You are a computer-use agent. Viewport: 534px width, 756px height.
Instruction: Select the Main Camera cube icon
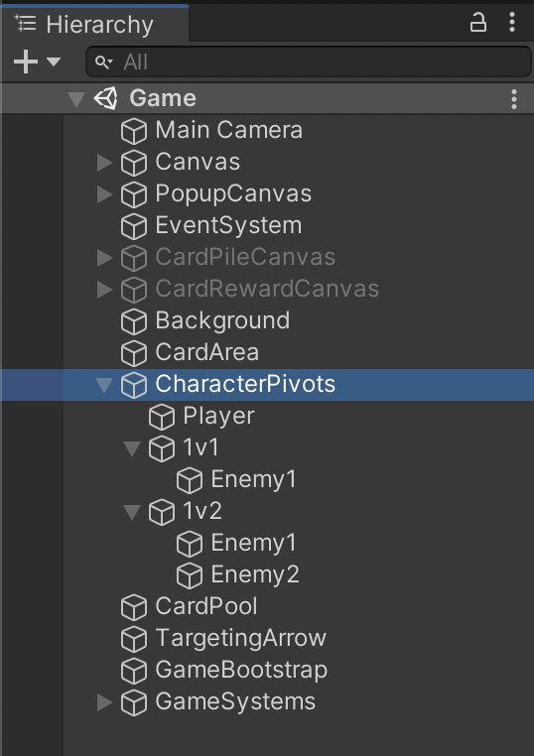coord(134,131)
